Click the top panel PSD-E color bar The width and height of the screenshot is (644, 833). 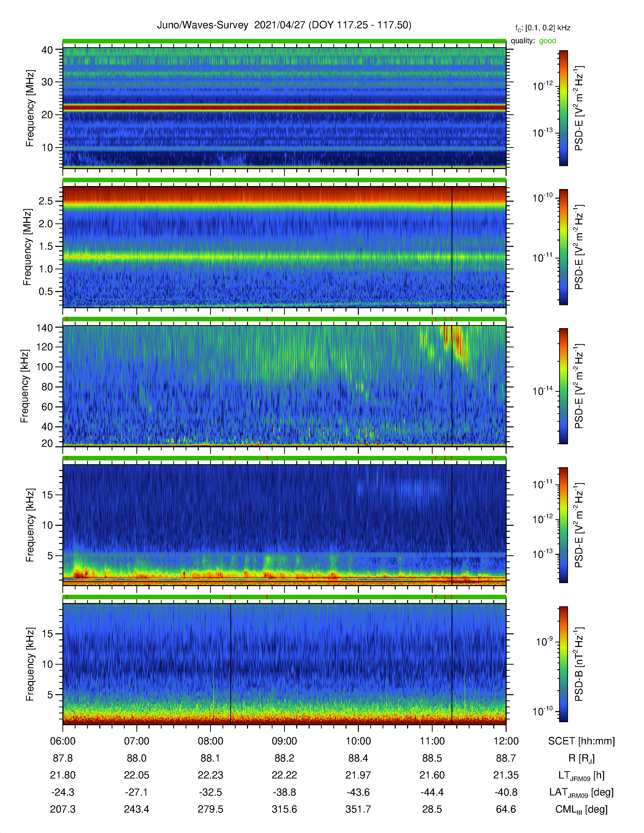563,108
